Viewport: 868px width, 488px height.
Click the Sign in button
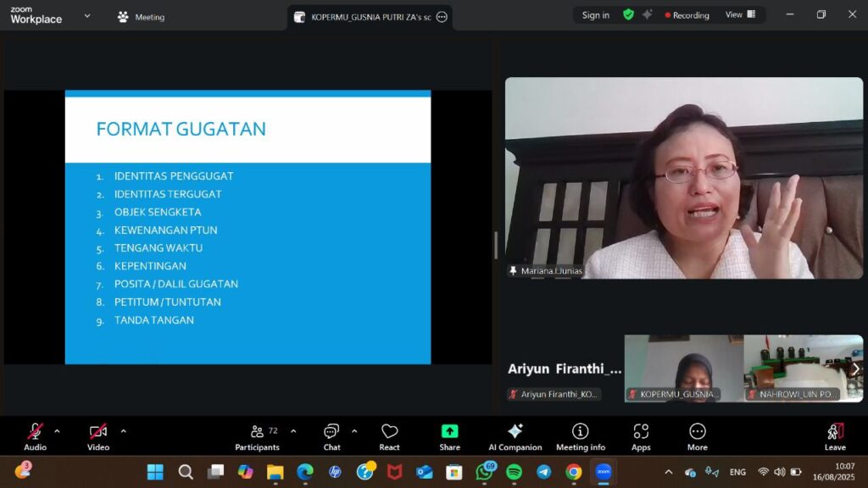tap(596, 15)
